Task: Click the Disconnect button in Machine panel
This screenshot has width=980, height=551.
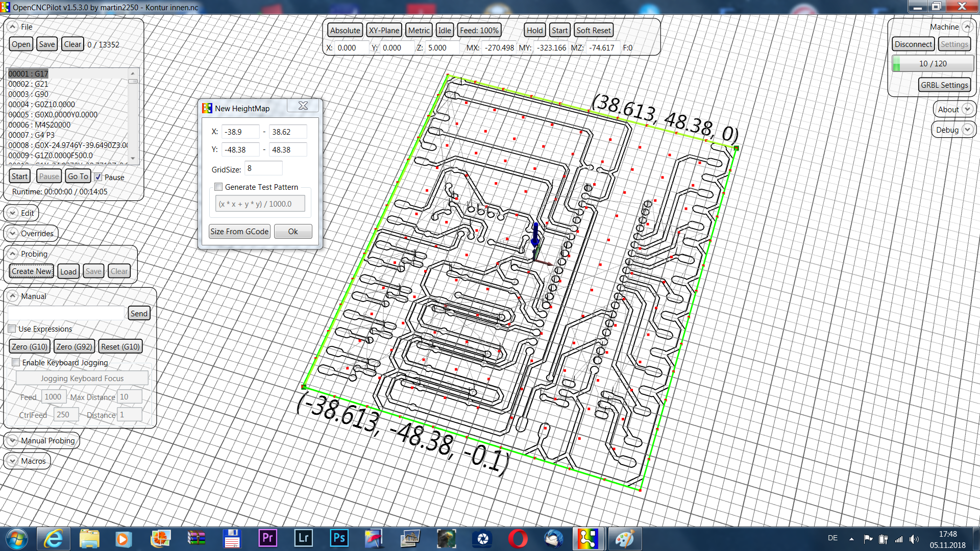Action: coord(912,44)
